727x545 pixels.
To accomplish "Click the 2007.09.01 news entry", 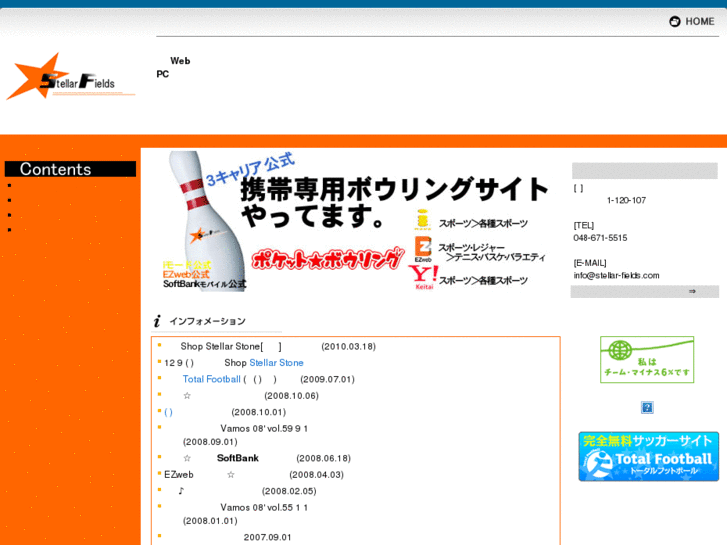I will (x=268, y=537).
